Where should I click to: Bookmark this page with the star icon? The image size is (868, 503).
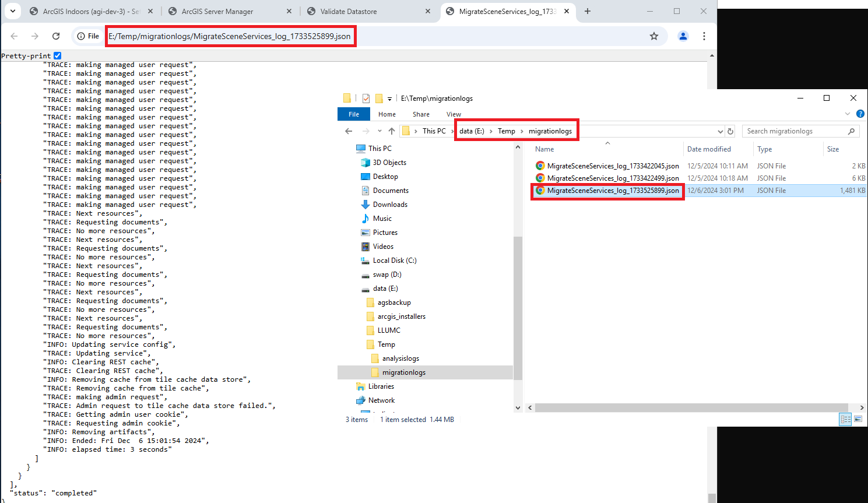654,36
